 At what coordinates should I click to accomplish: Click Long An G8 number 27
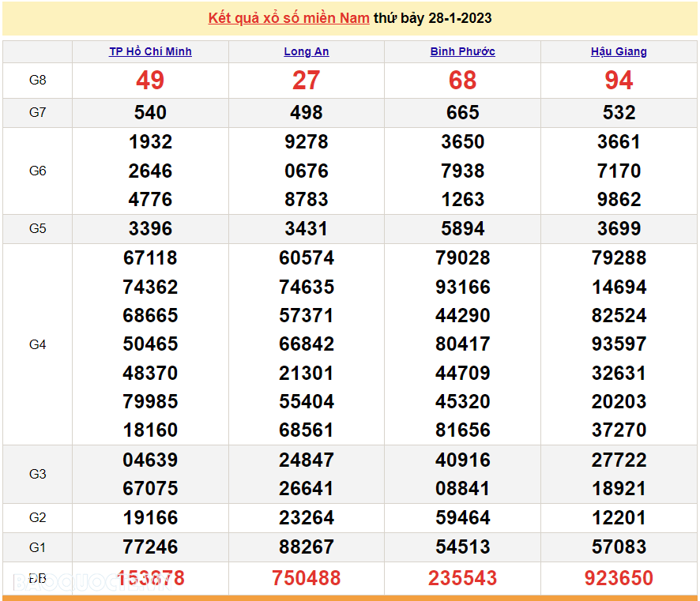point(307,81)
